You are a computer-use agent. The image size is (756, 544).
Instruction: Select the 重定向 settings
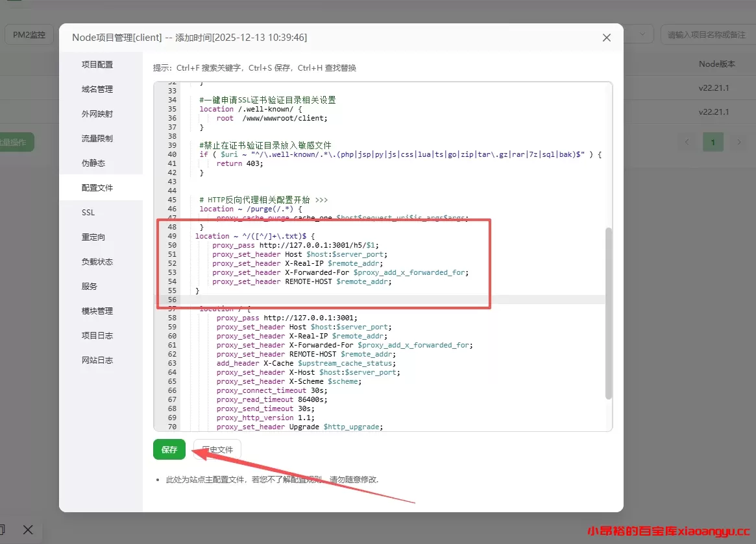[93, 237]
